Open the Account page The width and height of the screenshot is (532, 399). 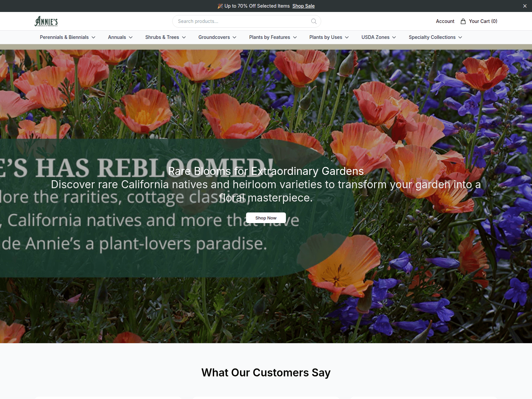pyautogui.click(x=445, y=21)
